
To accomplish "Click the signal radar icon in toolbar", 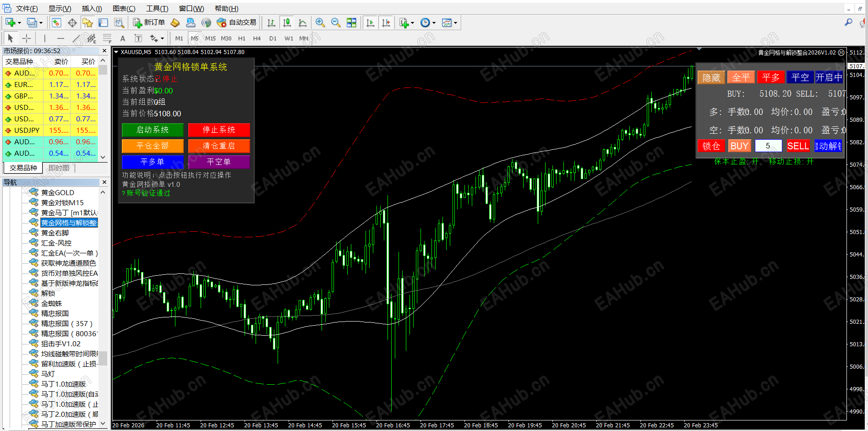I will (207, 22).
